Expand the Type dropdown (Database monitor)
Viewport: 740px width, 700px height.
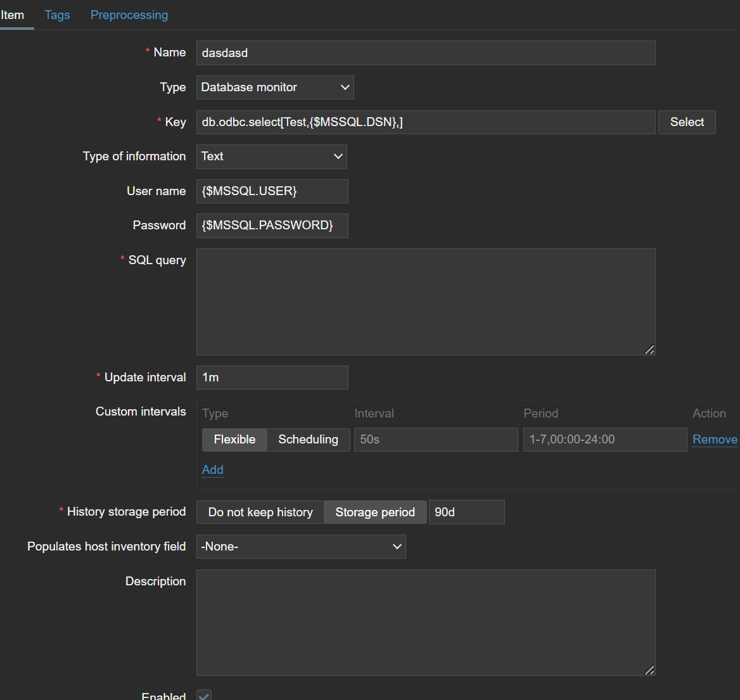274,87
